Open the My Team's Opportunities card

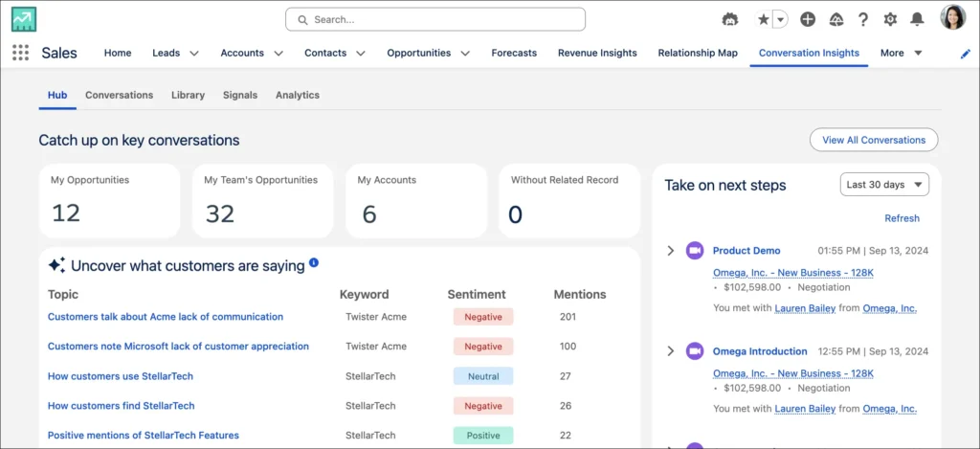[262, 201]
